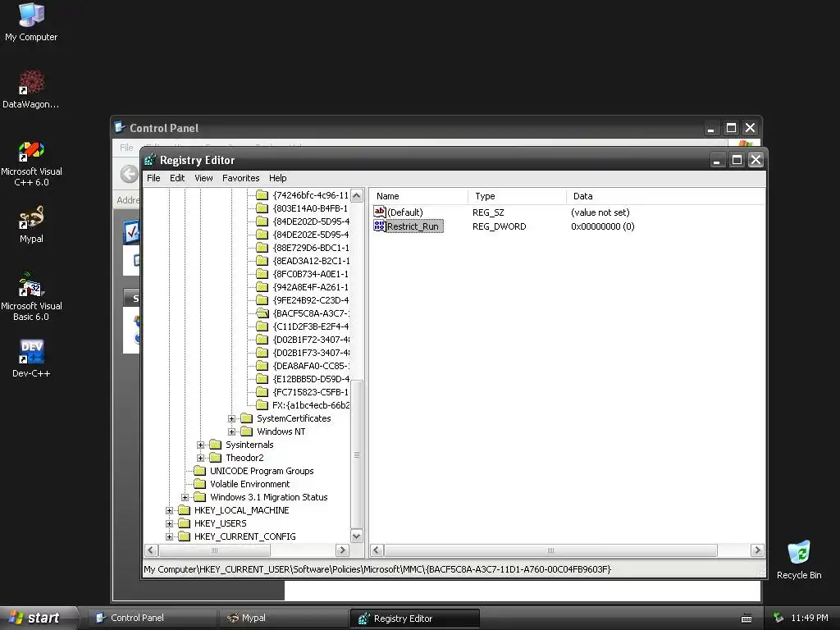The height and width of the screenshot is (630, 840).
Task: Select the {C11D2F3B-E2F4-4 key folder
Action: click(x=262, y=326)
